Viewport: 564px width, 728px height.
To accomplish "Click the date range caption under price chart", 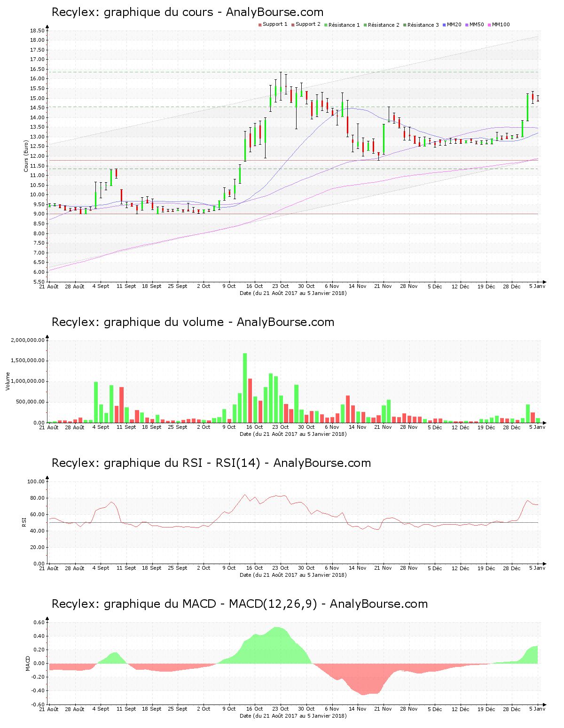I will [x=293, y=293].
